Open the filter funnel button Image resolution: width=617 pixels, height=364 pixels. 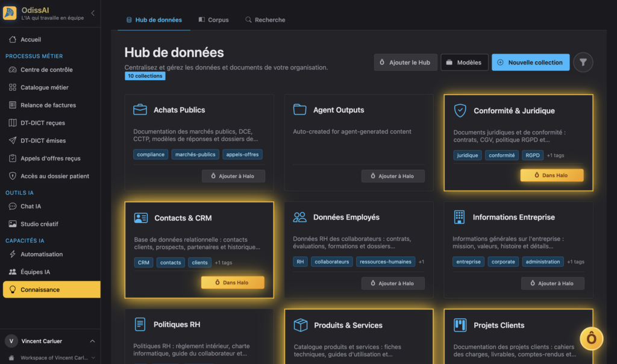583,62
